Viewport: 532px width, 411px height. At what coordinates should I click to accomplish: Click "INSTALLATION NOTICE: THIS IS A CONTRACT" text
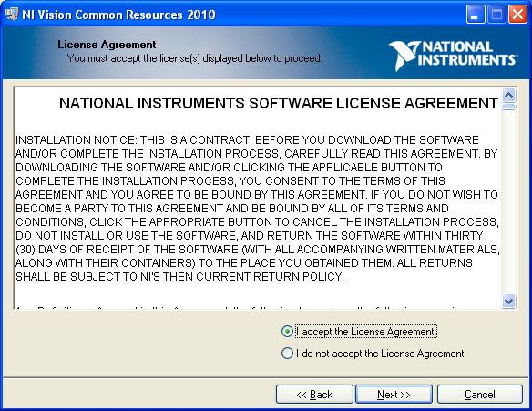click(134, 139)
